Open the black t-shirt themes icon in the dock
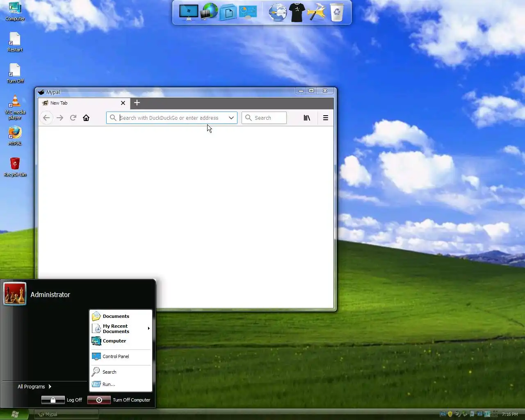Image resolution: width=525 pixels, height=420 pixels. click(297, 12)
